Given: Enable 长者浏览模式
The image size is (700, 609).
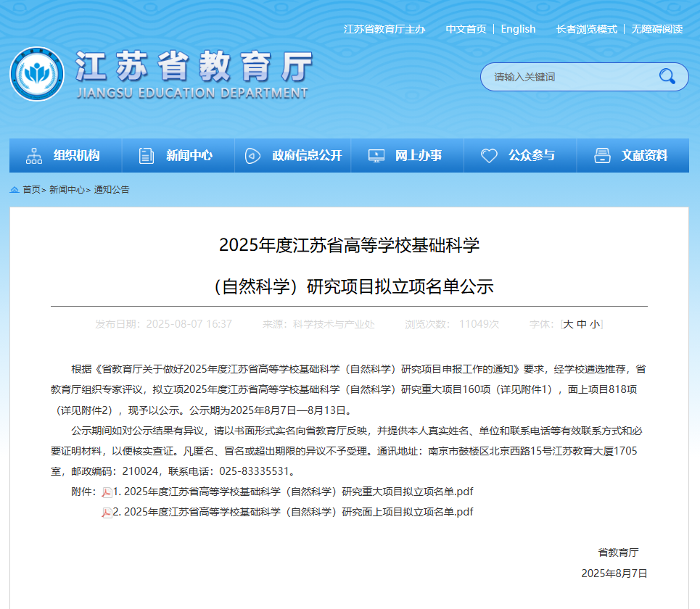Looking at the screenshot, I should coord(587,29).
